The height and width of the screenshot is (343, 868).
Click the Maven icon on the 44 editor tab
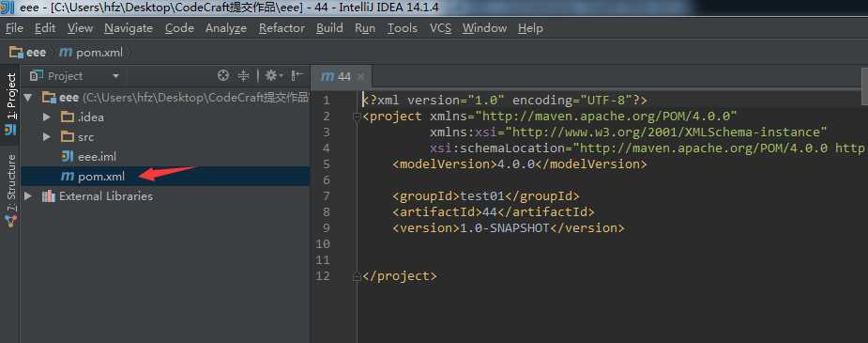click(327, 76)
